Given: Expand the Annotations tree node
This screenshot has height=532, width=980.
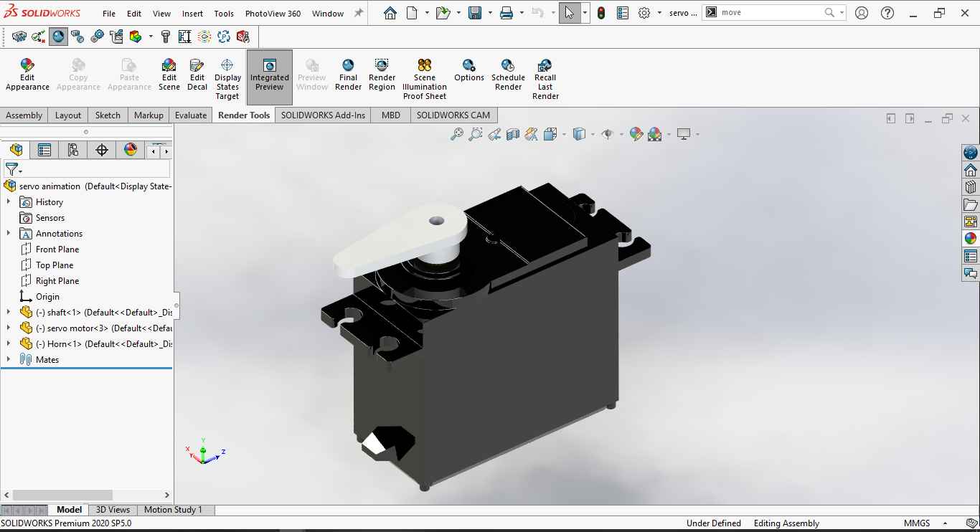Looking at the screenshot, I should tap(9, 234).
